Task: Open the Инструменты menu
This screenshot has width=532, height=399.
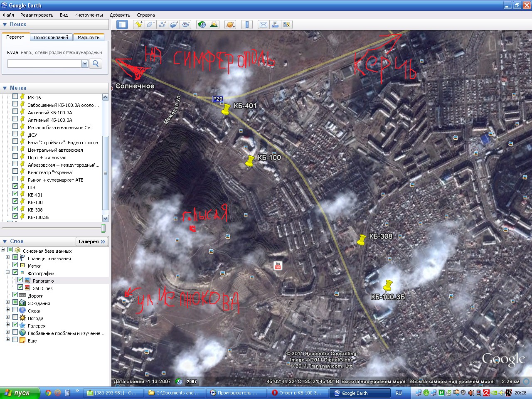Action: point(89,15)
